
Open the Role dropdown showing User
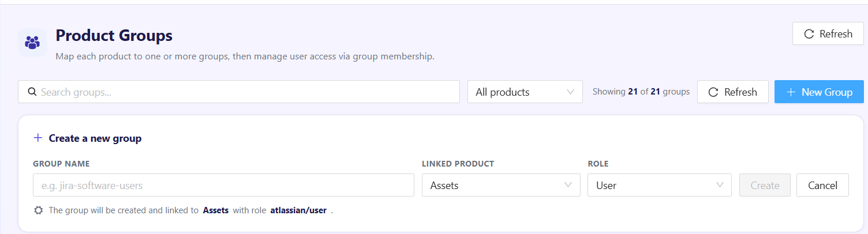click(x=660, y=185)
